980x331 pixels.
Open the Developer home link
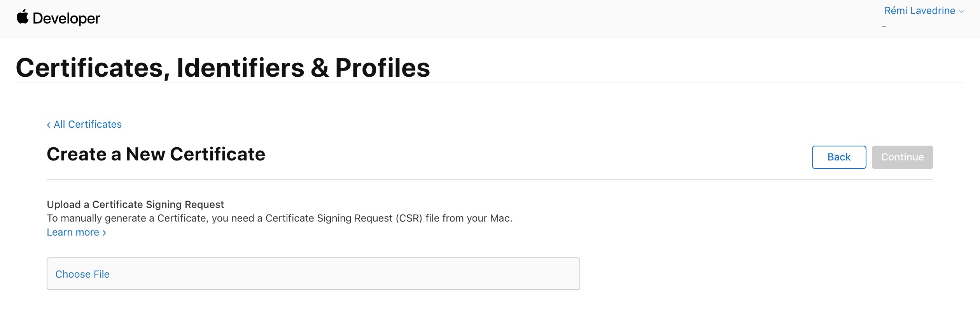click(x=66, y=18)
